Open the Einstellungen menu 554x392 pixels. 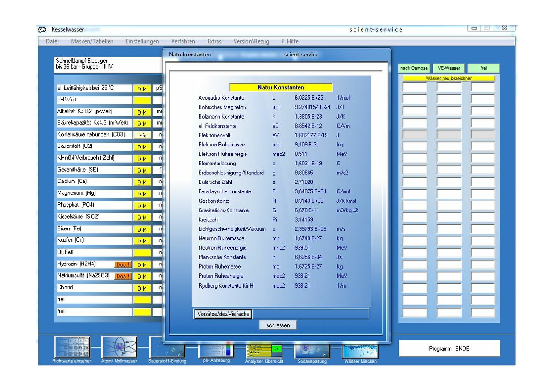pyautogui.click(x=142, y=41)
